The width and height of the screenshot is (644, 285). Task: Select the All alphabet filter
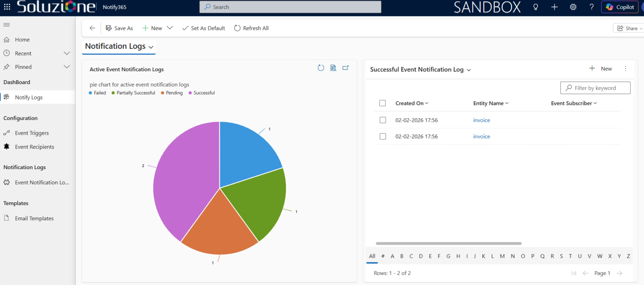[x=372, y=256]
